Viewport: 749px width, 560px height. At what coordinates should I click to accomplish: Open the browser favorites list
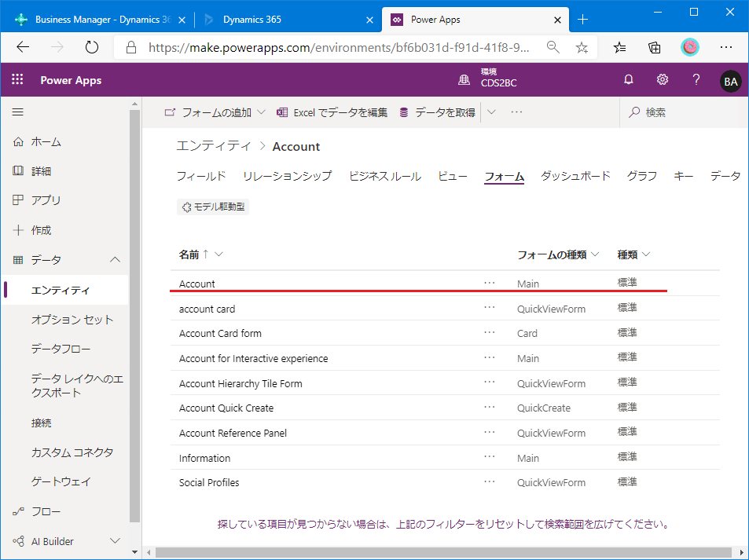click(619, 47)
